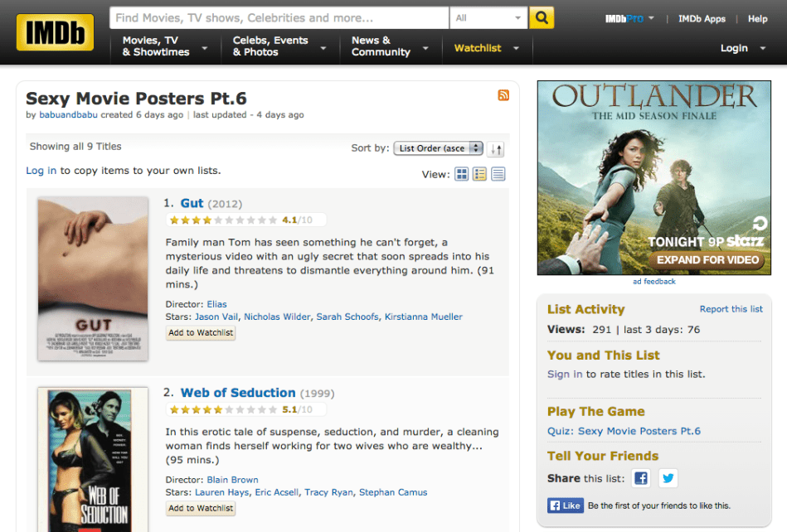Click inside the movie search field
The width and height of the screenshot is (787, 532).
pos(278,17)
